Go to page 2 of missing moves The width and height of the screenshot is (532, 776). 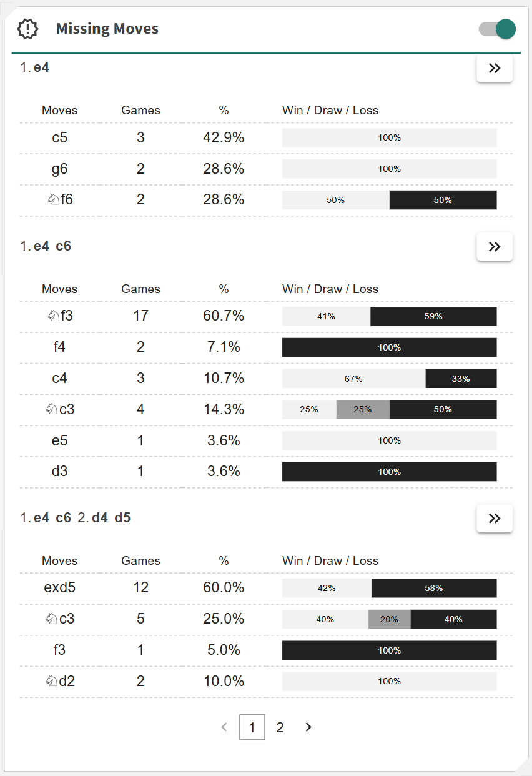click(280, 727)
